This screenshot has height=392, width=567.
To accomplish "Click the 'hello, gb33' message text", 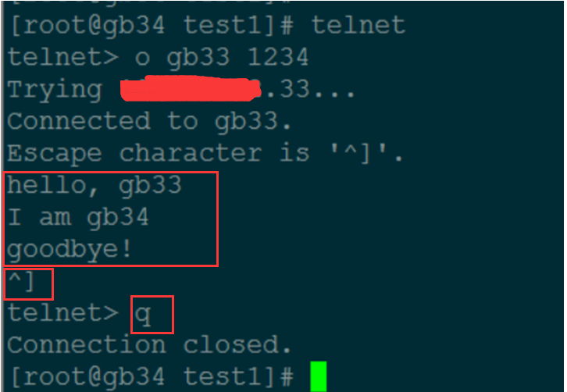I will pyautogui.click(x=94, y=185).
